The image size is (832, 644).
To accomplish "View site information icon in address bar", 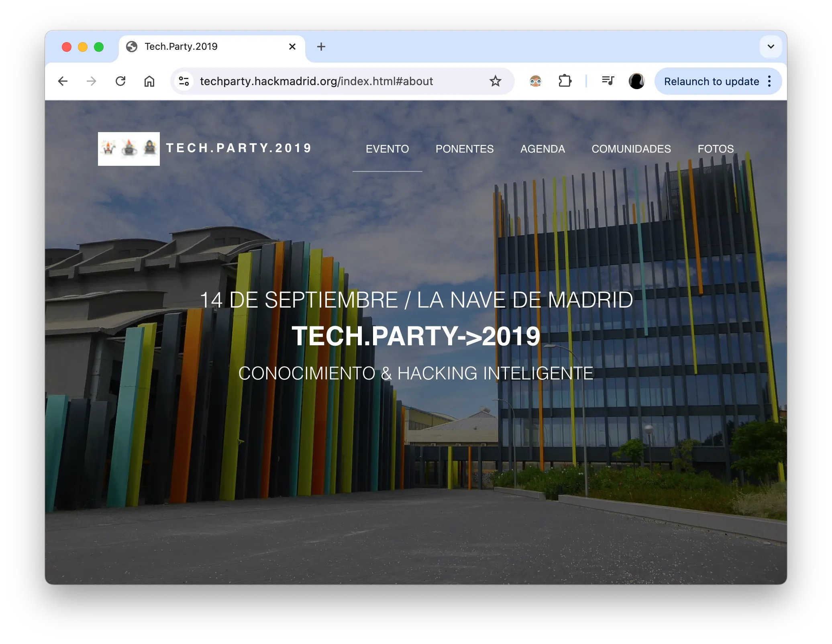I will 184,82.
